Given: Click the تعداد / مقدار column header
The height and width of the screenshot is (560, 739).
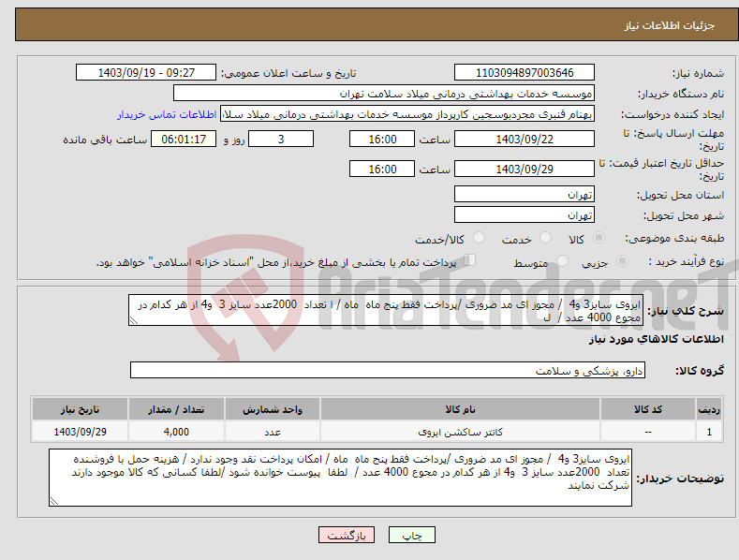Looking at the screenshot, I should [176, 409].
